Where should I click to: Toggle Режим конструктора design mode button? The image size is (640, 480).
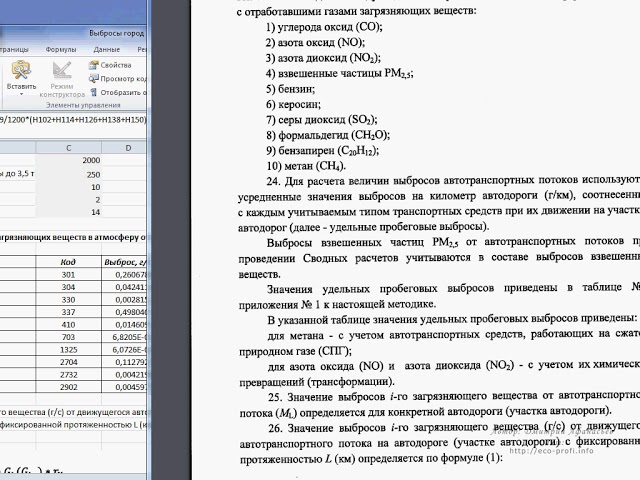(62, 79)
